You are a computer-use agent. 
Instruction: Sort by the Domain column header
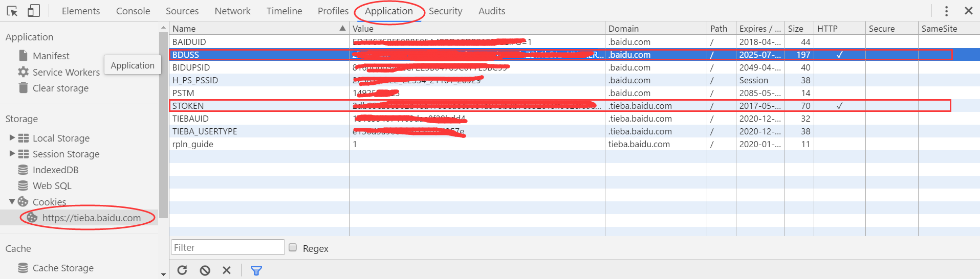656,29
